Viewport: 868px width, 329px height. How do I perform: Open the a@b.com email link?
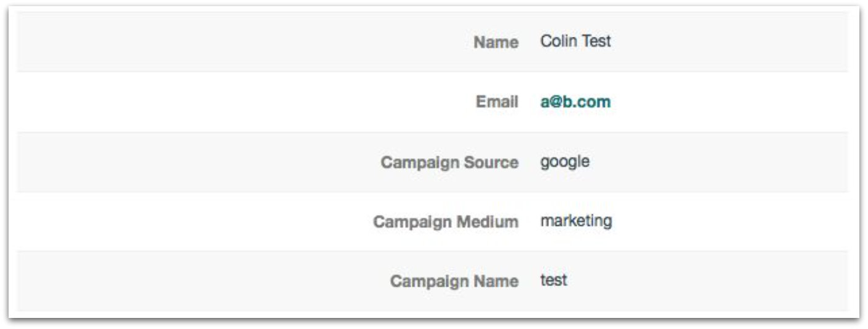click(575, 102)
